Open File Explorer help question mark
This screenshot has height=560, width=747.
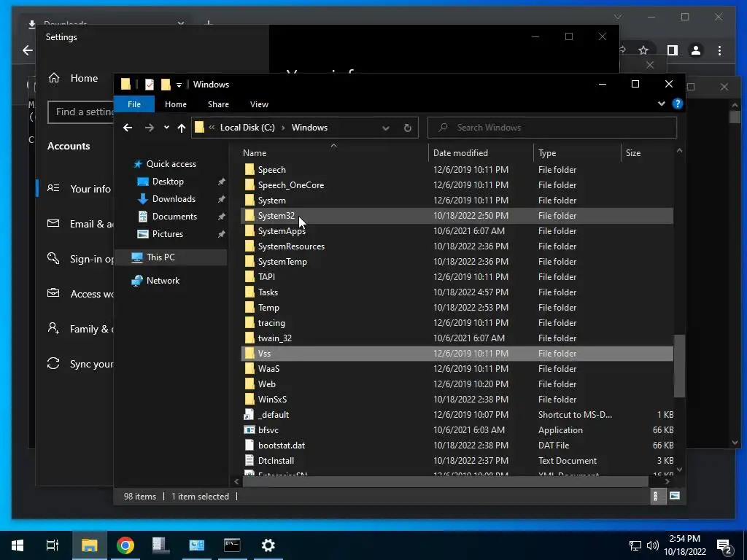(x=678, y=104)
